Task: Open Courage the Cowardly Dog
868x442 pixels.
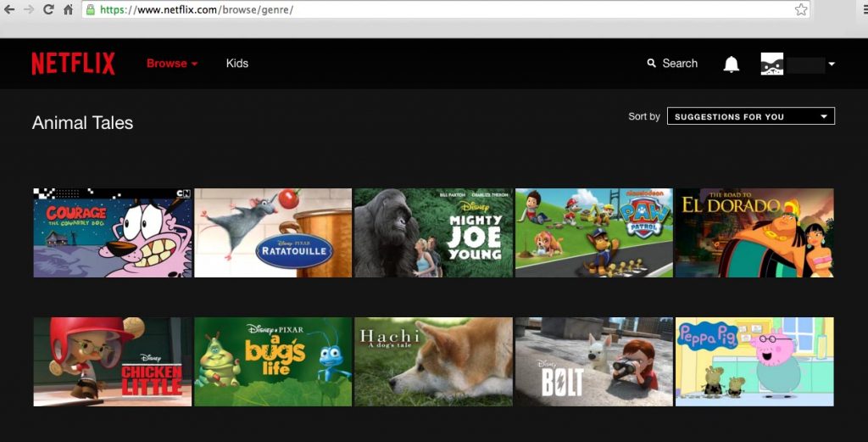Action: tap(113, 233)
